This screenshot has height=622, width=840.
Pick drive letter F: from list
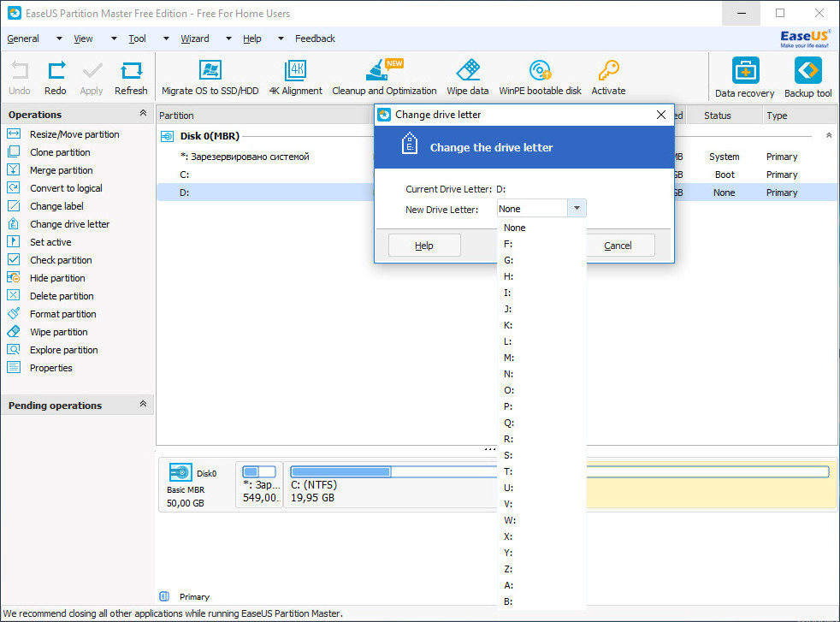click(x=541, y=244)
